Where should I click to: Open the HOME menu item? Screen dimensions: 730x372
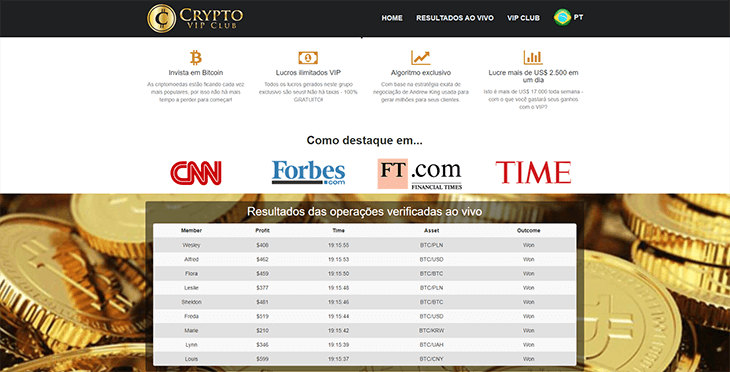pos(392,18)
